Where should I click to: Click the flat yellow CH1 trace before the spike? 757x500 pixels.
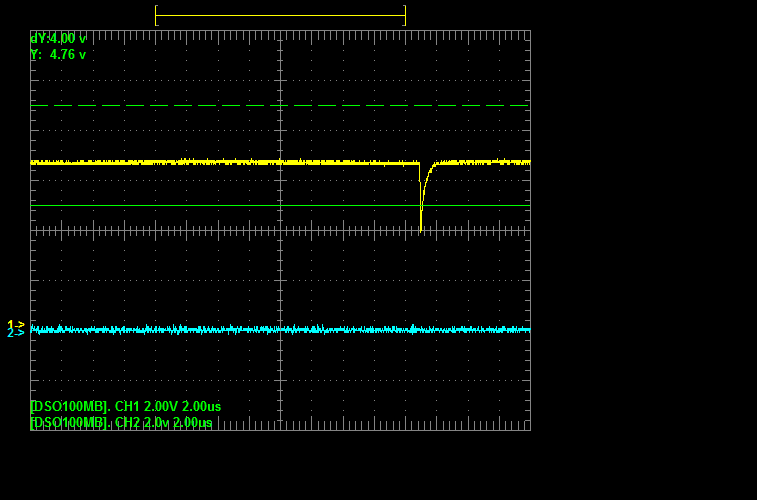[x=200, y=162]
